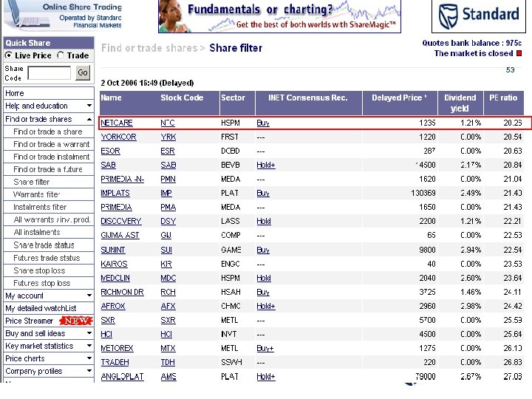Image resolution: width=532 pixels, height=399 pixels.
Task: Open Find or trade a warrant
Action: [52, 144]
